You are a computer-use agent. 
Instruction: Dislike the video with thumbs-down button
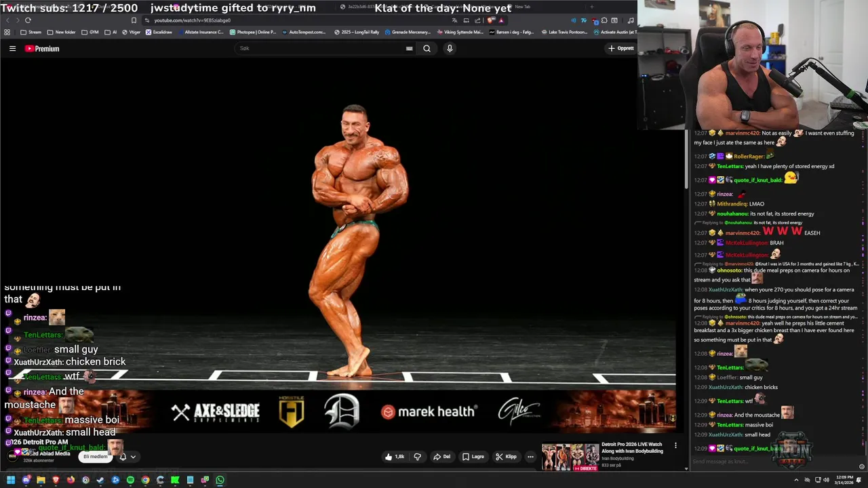pyautogui.click(x=417, y=457)
